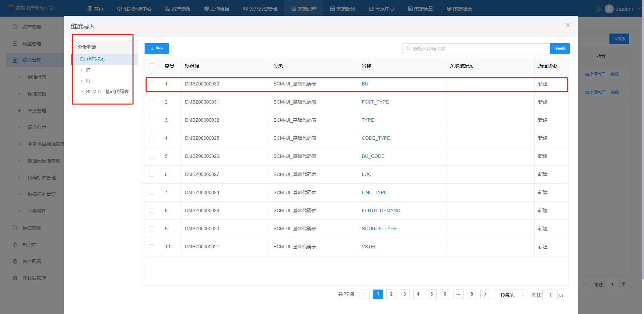
Task: Check the box for row DMBZ00000032
Action: click(152, 120)
